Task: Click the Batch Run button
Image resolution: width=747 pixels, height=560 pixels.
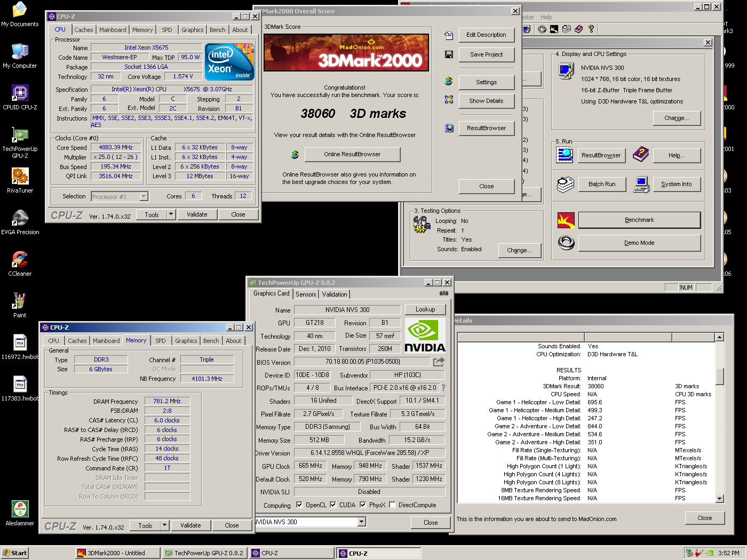Action: pos(602,184)
